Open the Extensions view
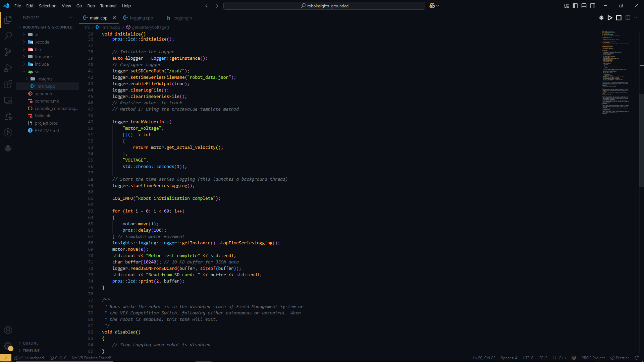The image size is (644, 362). coord(8,84)
